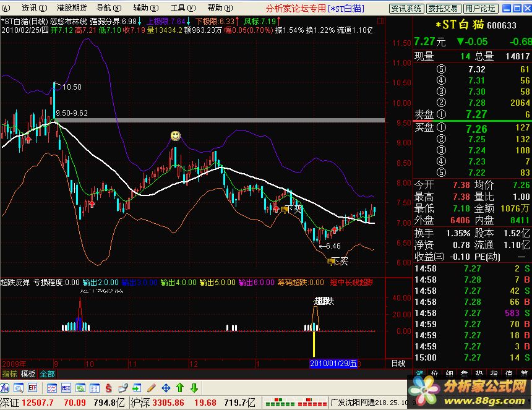Click month 12 on the time axis

pyautogui.click(x=194, y=364)
